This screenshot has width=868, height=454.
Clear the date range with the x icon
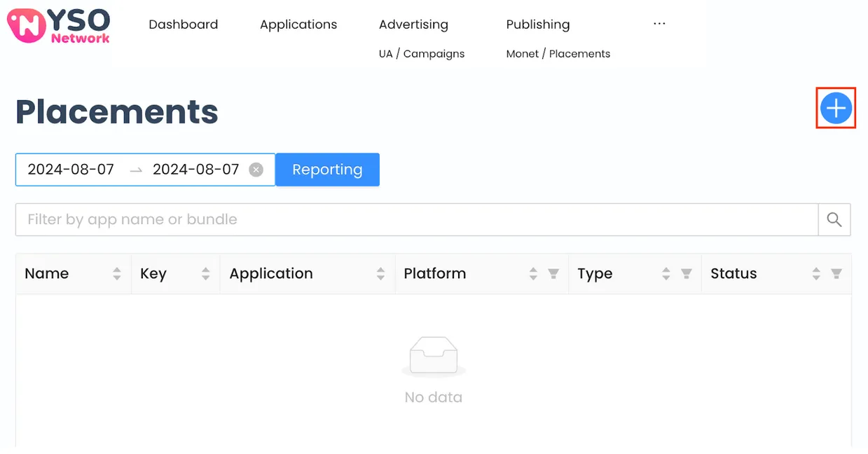[x=256, y=169]
